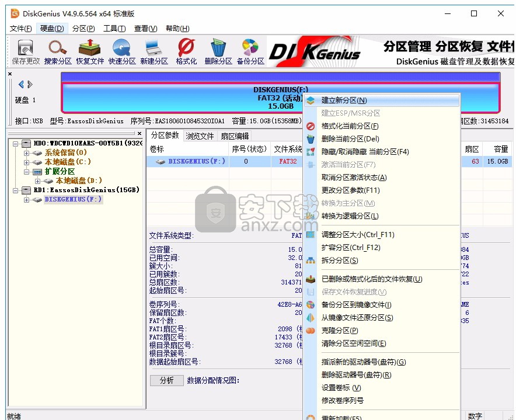Choose 指派新的驱动器号(盘符)(G)
516x420 pixels.
382,362
